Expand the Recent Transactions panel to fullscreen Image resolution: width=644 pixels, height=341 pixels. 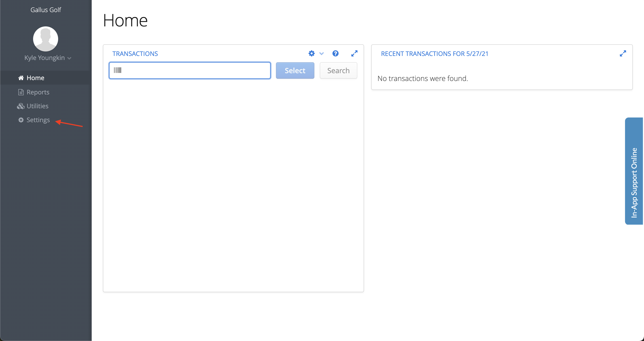tap(623, 53)
